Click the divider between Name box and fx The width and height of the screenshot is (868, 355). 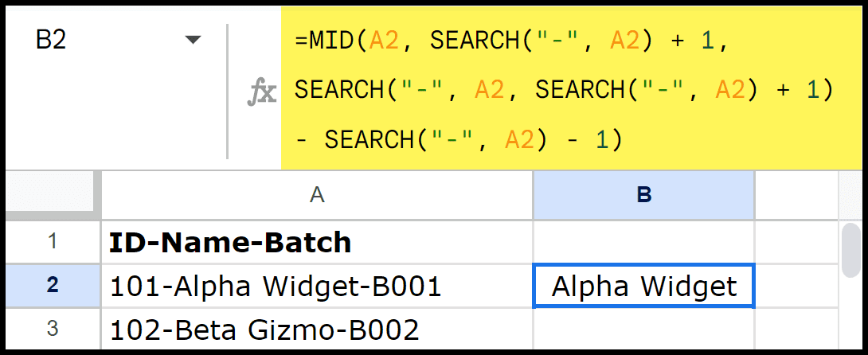click(x=228, y=90)
